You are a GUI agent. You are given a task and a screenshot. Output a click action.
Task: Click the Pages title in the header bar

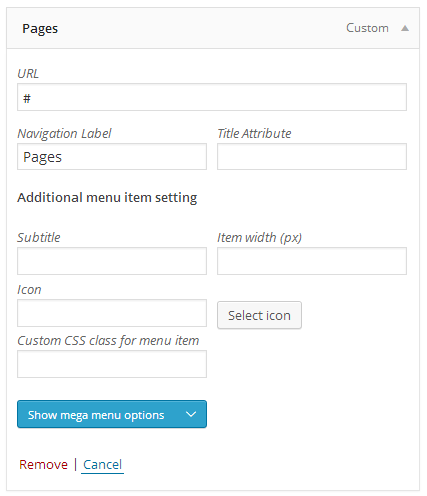click(40, 29)
